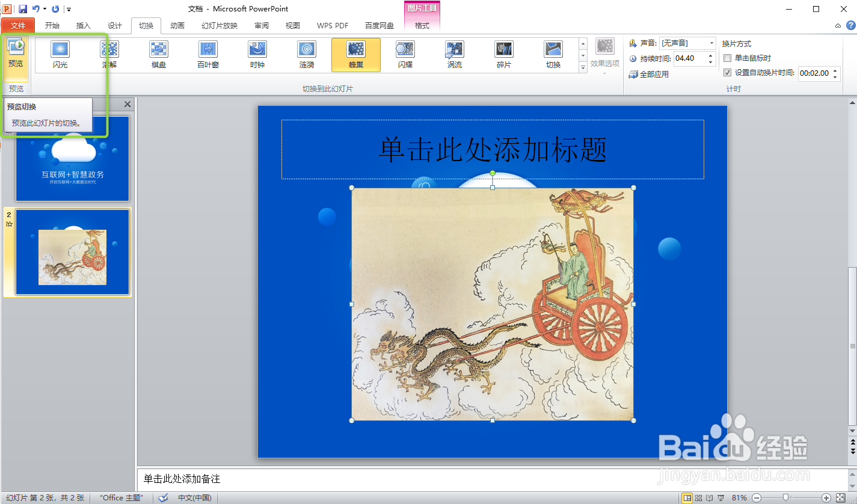
Task: Select the 闪光 flash transition
Action: [x=60, y=55]
